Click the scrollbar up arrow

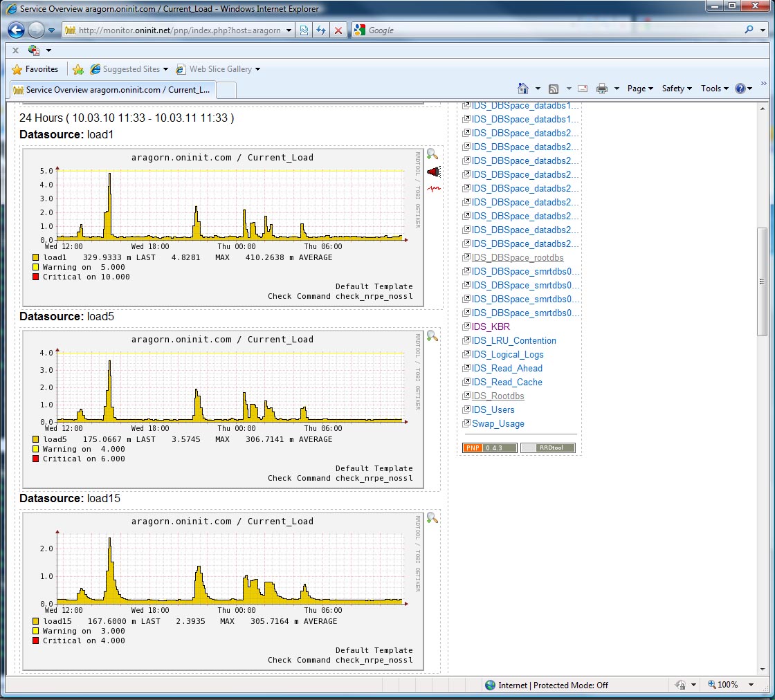click(762, 108)
